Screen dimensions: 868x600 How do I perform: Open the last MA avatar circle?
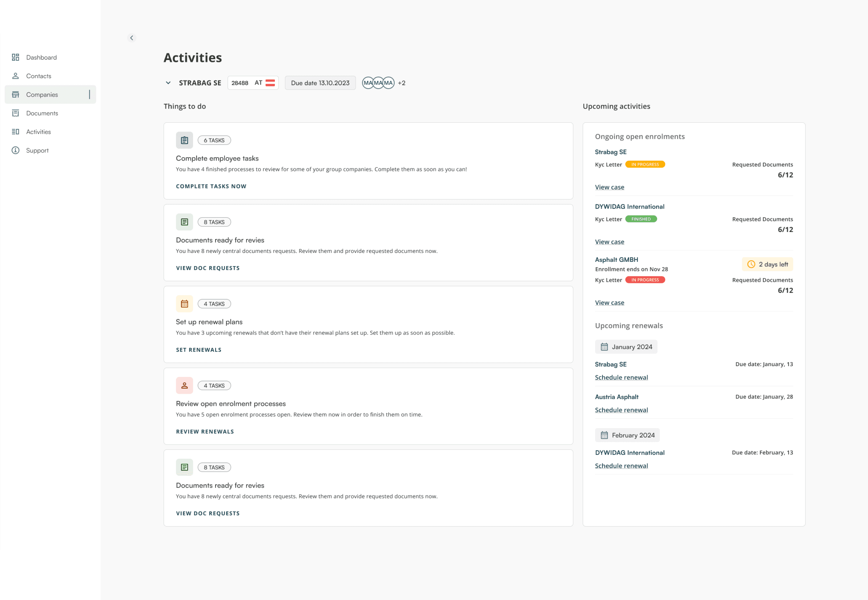[388, 83]
